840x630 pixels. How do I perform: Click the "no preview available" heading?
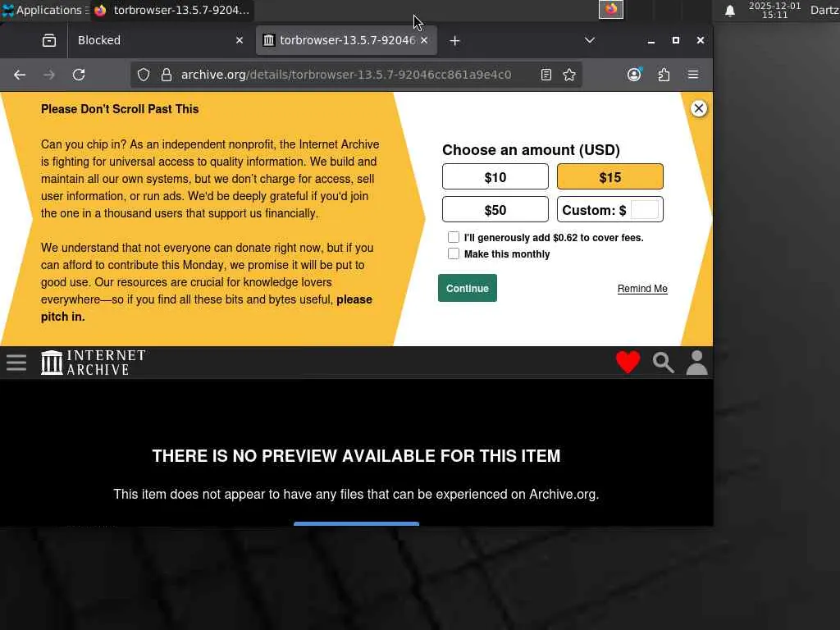click(x=356, y=456)
